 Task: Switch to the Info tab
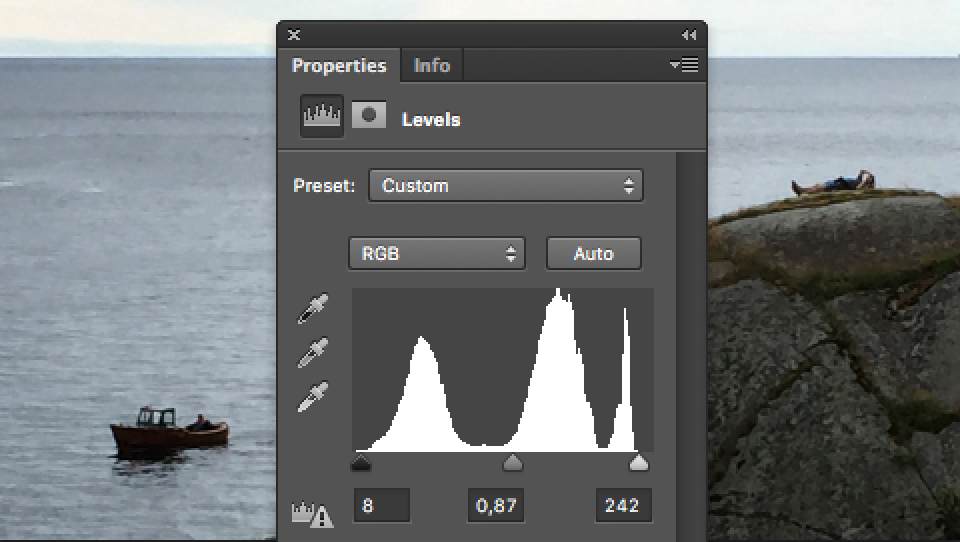[x=432, y=66]
